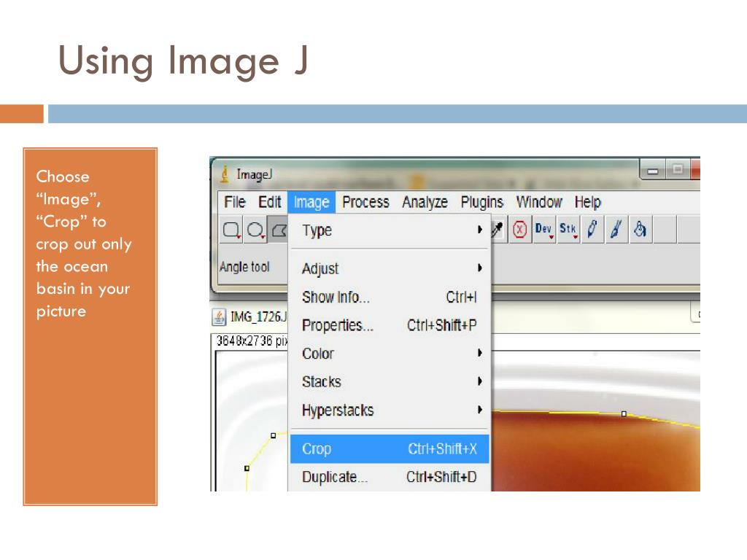Image resolution: width=747 pixels, height=560 pixels.
Task: Expand the Hyperstacks submenu
Action: tap(390, 410)
